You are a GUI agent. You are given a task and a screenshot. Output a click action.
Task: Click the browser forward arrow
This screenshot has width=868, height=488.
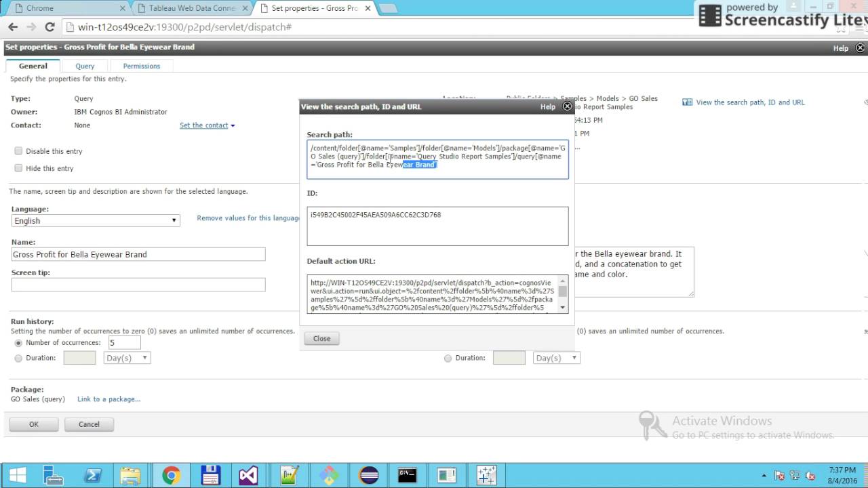tap(31, 27)
